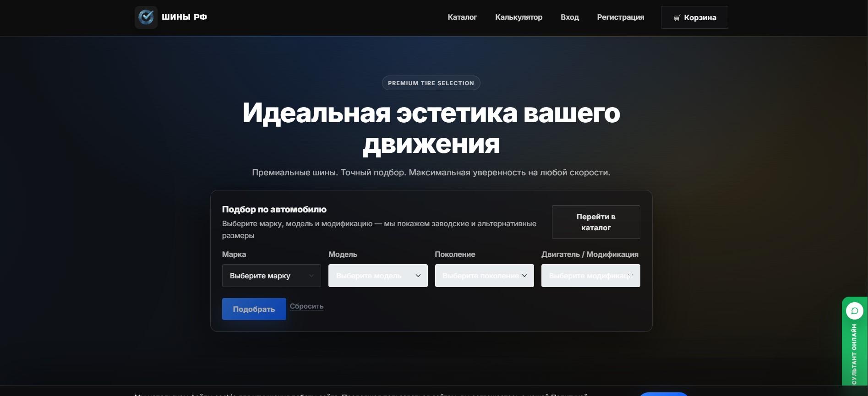Expand the Двигатель / Модификация dropdown
Viewport: 868px width, 396px height.
[591, 276]
